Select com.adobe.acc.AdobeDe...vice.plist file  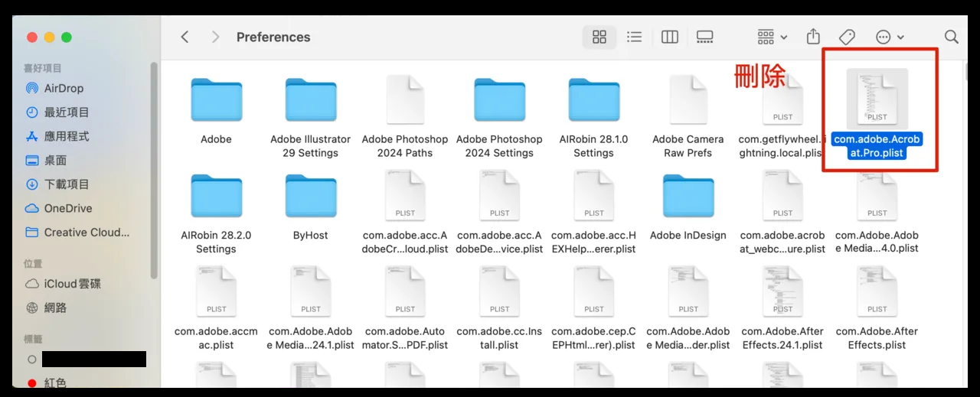[x=499, y=196]
